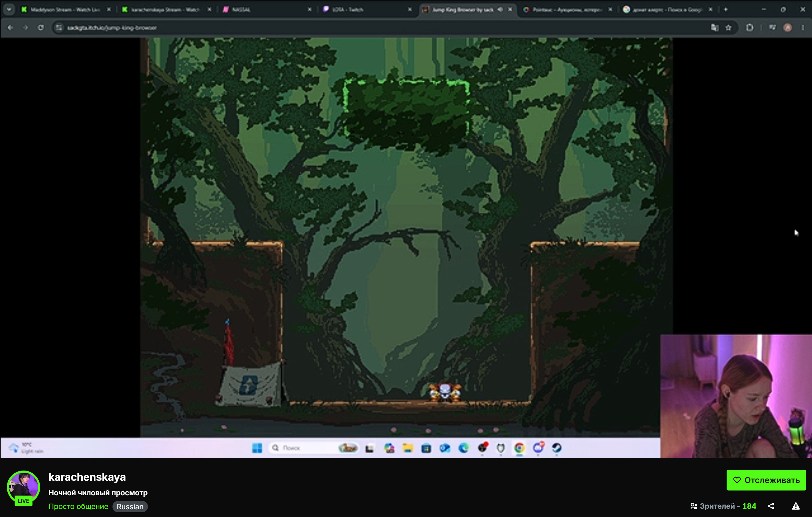This screenshot has width=812, height=517.
Task: Open the Просто общение category link
Action: (x=78, y=507)
